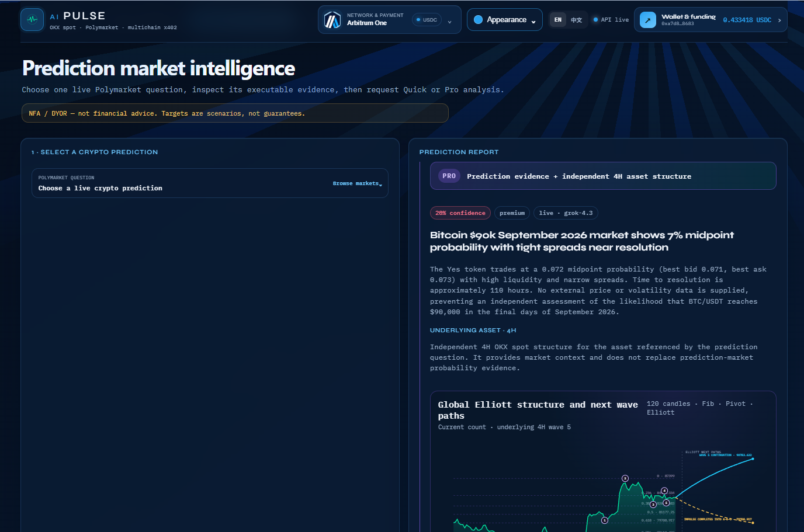Open the Appearance dropdown

[505, 20]
